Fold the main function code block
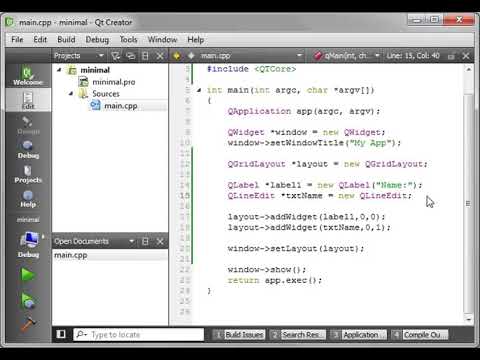This screenshot has height=360, width=480. 199,90
